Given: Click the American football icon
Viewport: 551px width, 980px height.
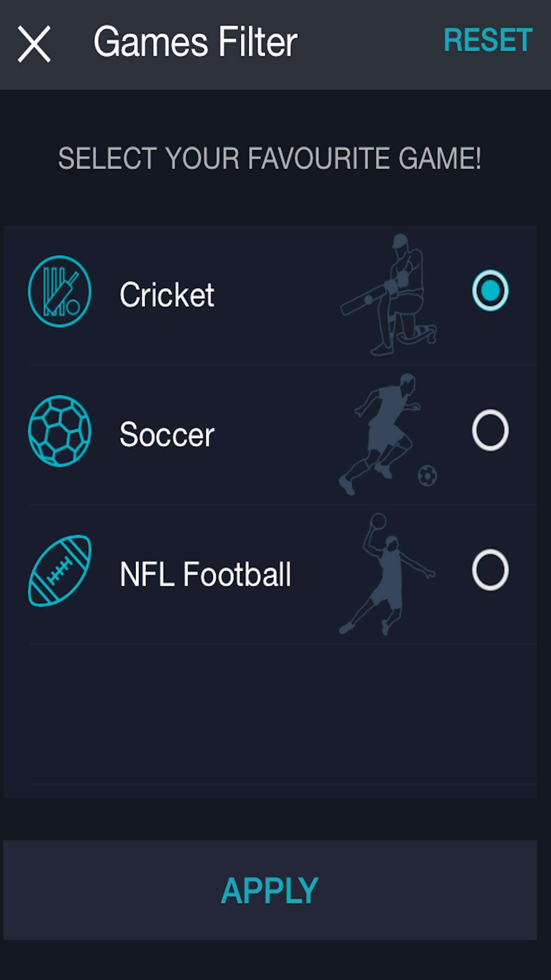Looking at the screenshot, I should pyautogui.click(x=59, y=571).
